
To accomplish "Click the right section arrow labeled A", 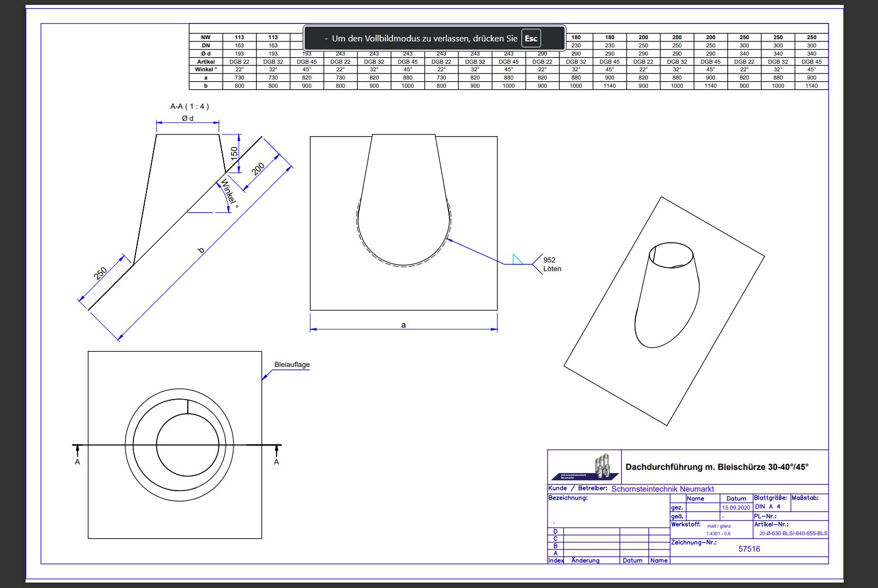I will (277, 451).
